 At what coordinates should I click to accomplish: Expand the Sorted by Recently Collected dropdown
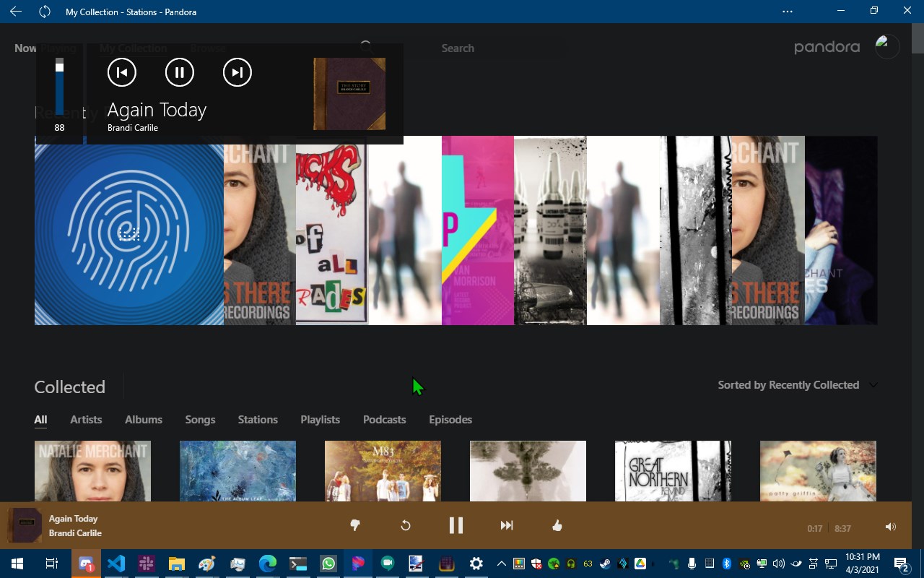798,385
